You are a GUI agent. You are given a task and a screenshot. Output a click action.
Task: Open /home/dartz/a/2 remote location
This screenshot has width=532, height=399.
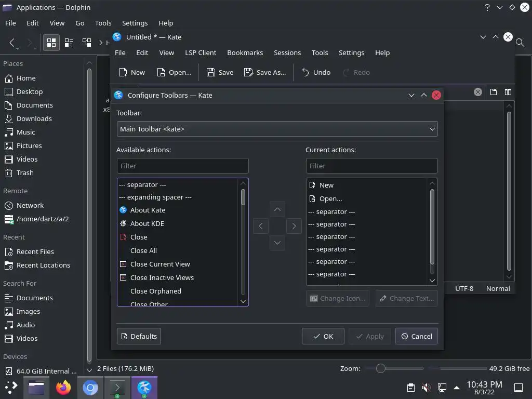click(43, 219)
